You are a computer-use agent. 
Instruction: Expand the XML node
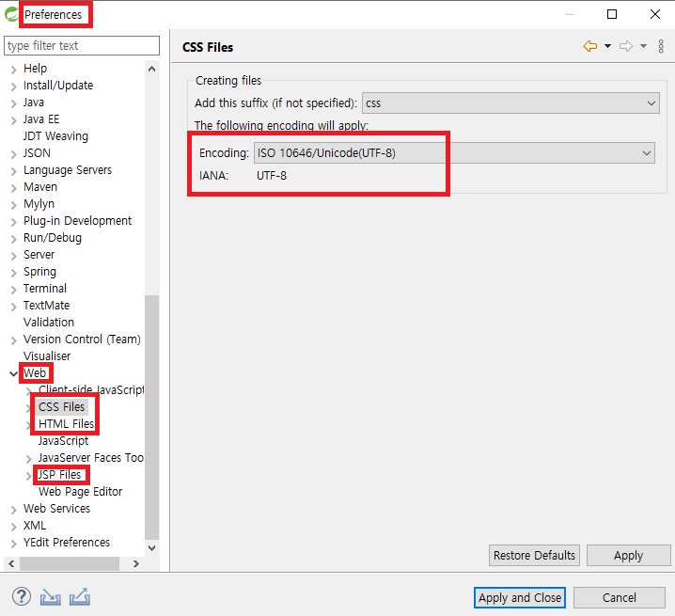13,527
